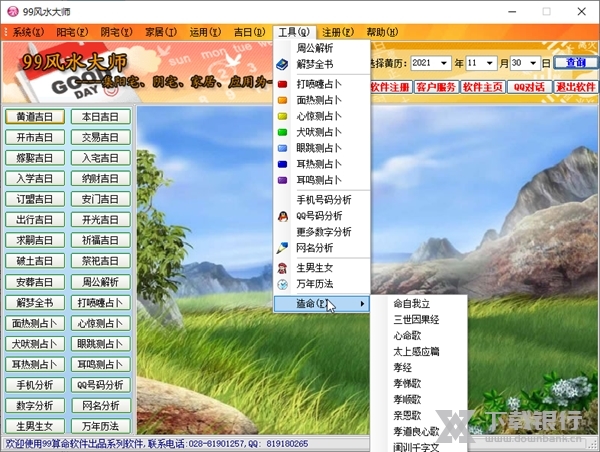
Task: Click the light blue icon beside 眼跳测占卜
Action: (x=282, y=148)
